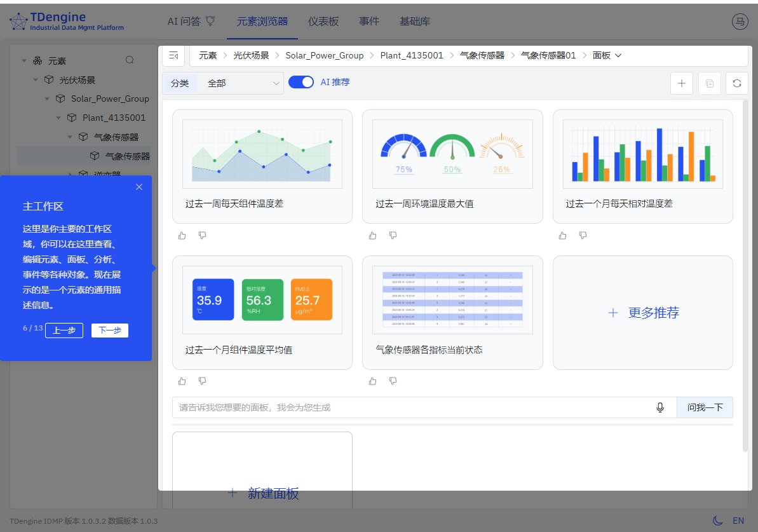Viewport: 758px width, 532px height.
Task: Open the 仪表板 tab
Action: click(323, 21)
